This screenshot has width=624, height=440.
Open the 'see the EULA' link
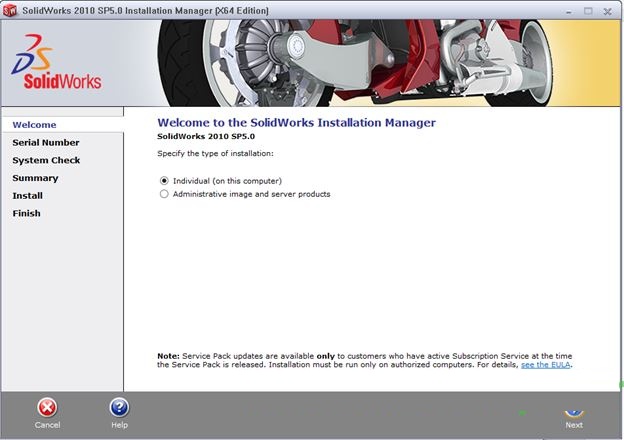coord(546,364)
